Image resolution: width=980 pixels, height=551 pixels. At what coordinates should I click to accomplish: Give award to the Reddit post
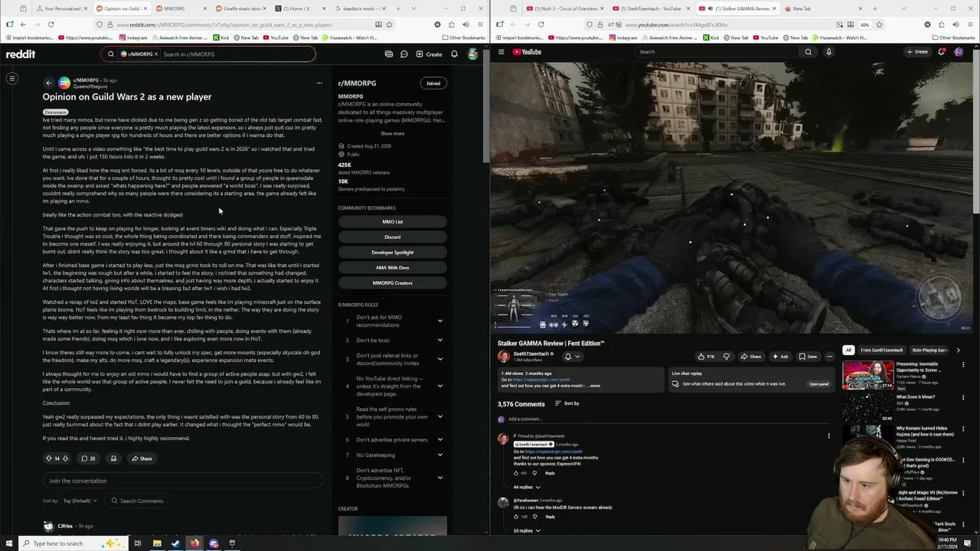(113, 458)
